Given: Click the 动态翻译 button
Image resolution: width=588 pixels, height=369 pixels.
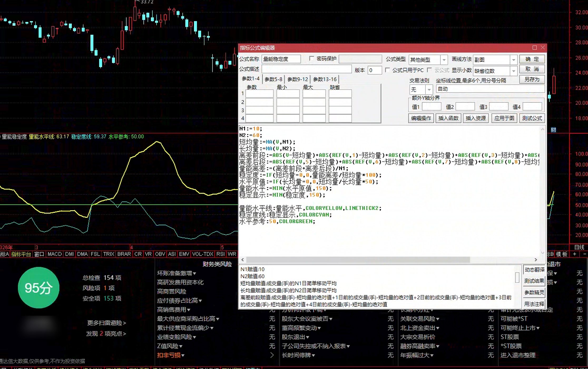Looking at the screenshot, I should pos(534,270).
